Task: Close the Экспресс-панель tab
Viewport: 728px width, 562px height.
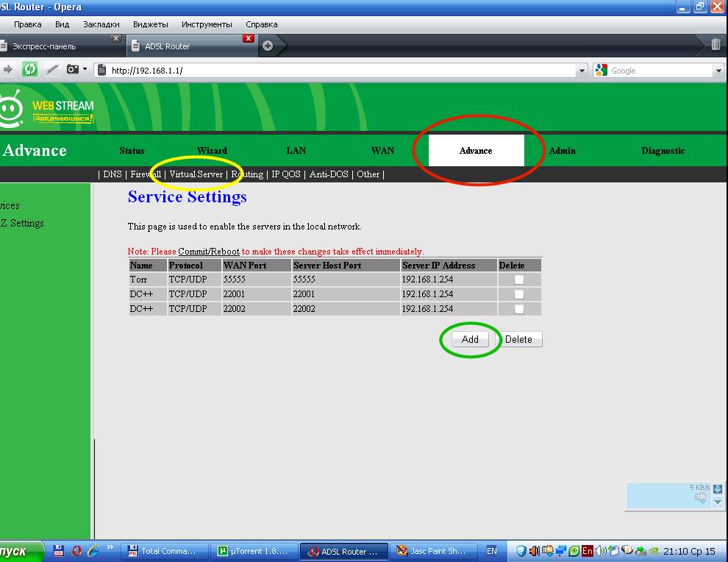Action: click(x=116, y=38)
